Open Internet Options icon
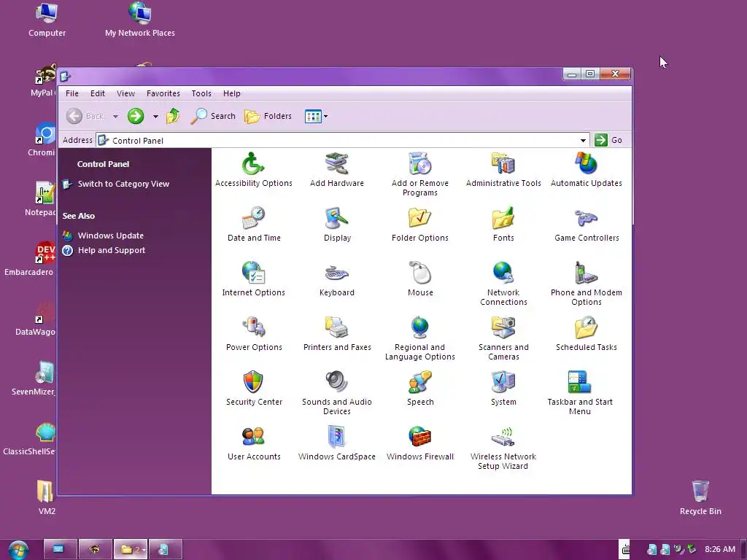 coord(253,279)
